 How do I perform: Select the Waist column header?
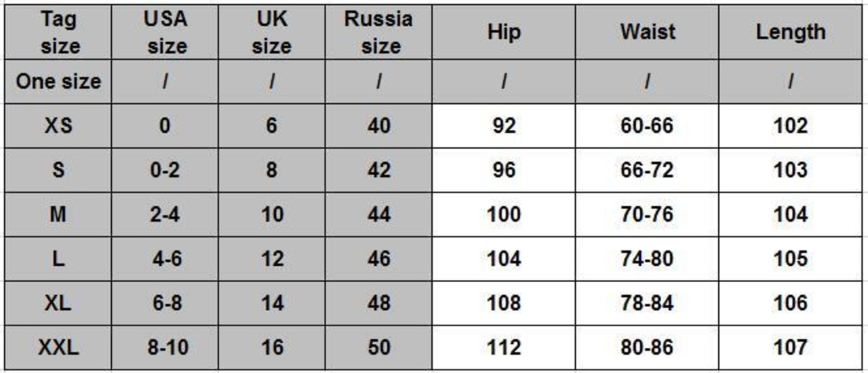(647, 33)
